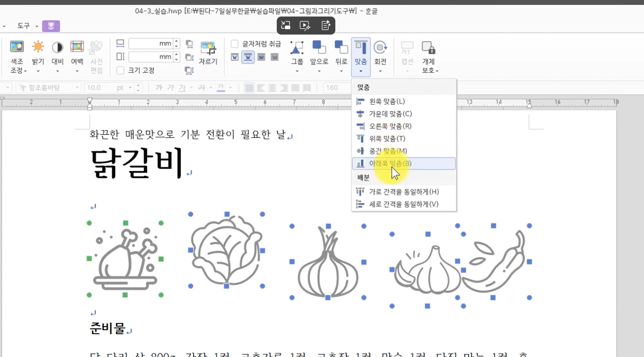Click the font size stepper arrows
This screenshot has width=644, height=357.
[139, 88]
